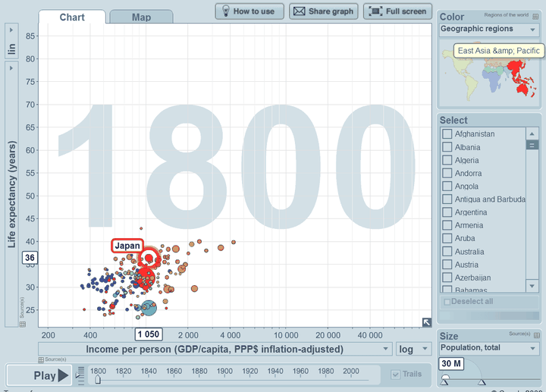Image resolution: width=546 pixels, height=392 pixels.
Task: Switch to the Chart tab
Action: point(72,17)
